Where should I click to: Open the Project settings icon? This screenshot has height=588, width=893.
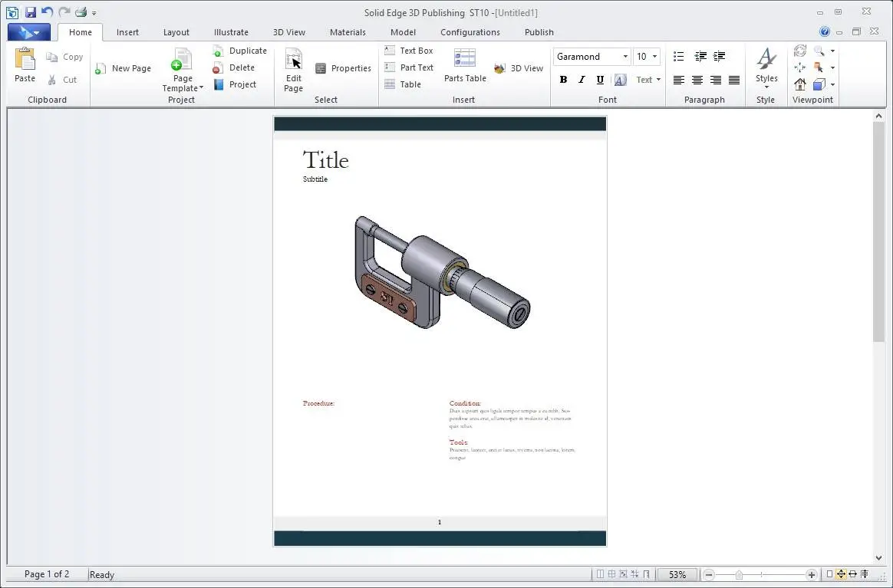pyautogui.click(x=219, y=84)
